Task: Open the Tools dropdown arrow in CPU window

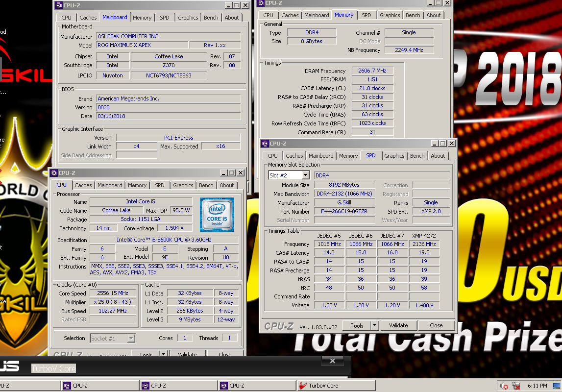Action: pos(164,354)
